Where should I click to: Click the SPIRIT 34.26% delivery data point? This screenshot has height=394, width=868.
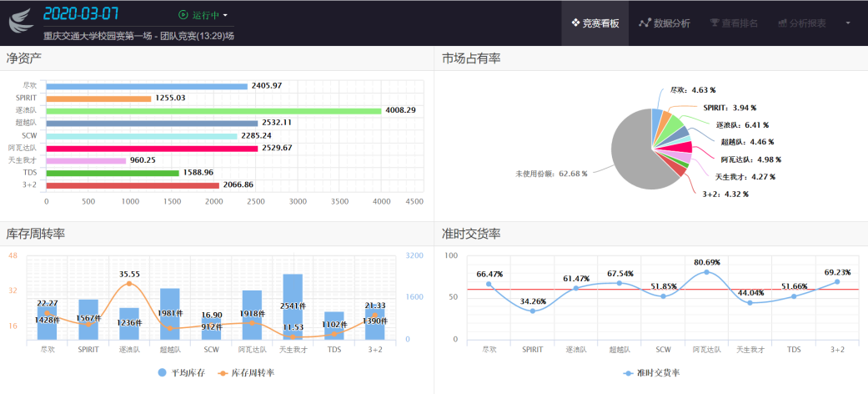tap(533, 311)
